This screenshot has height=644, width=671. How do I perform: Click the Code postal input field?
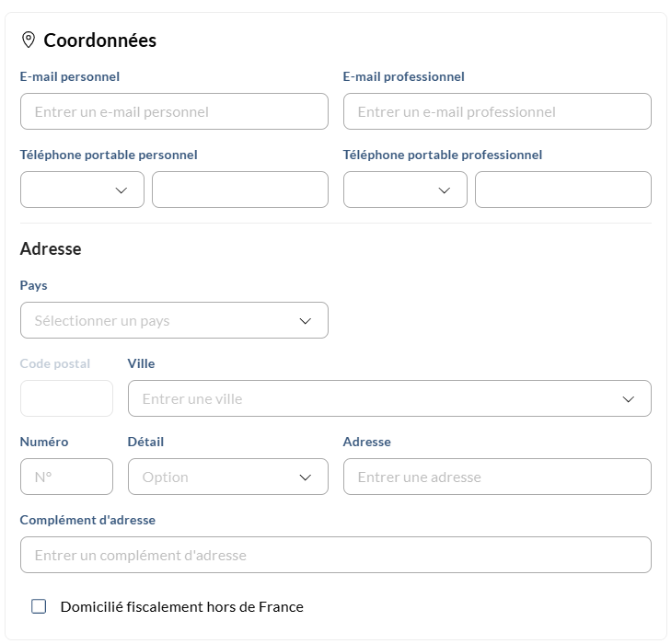(x=66, y=398)
